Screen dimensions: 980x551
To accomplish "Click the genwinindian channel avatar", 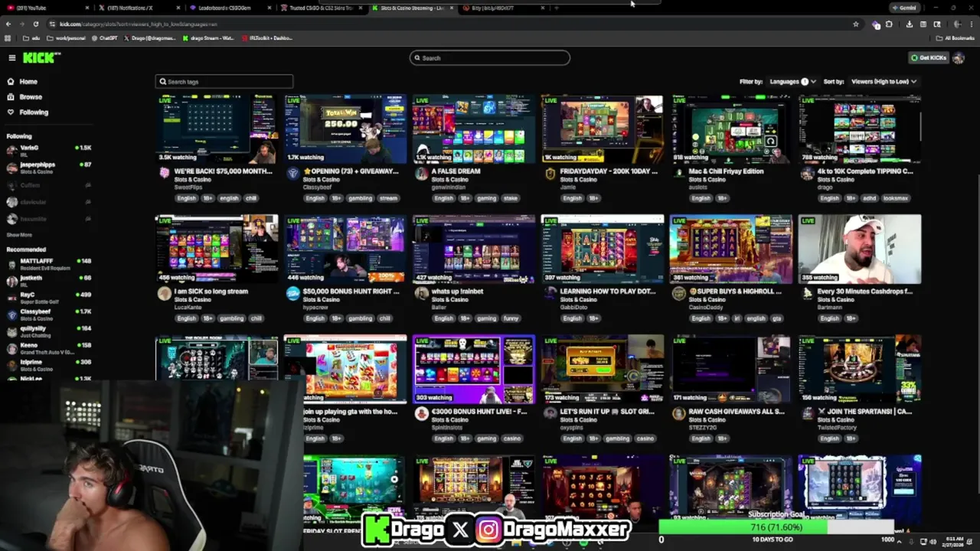I will coord(421,174).
